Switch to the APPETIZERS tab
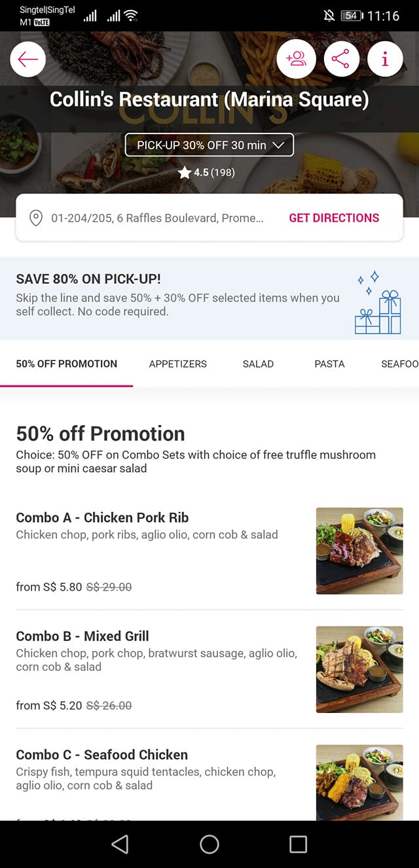The width and height of the screenshot is (419, 868). click(177, 364)
